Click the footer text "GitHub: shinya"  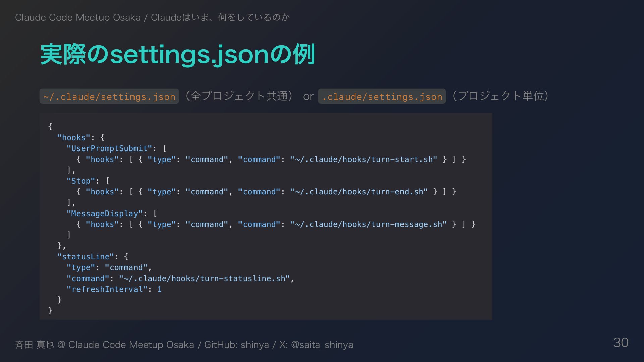pos(236,345)
